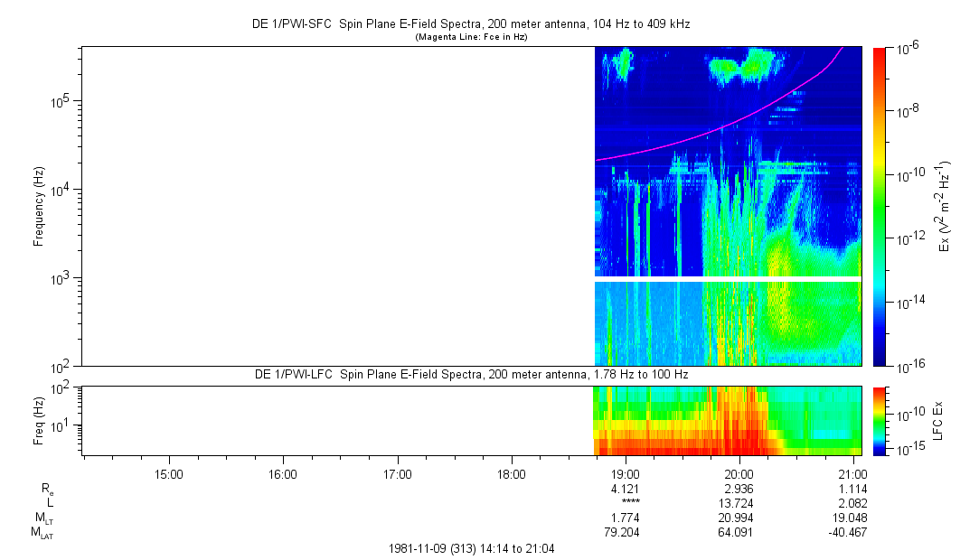Select the DE 1/PWI-SFC plot title

pyautogui.click(x=470, y=24)
